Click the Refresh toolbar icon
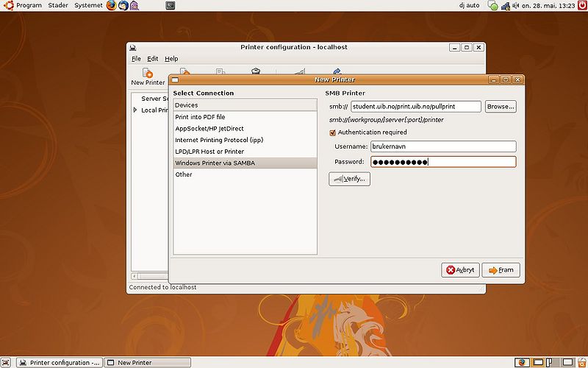 337,71
